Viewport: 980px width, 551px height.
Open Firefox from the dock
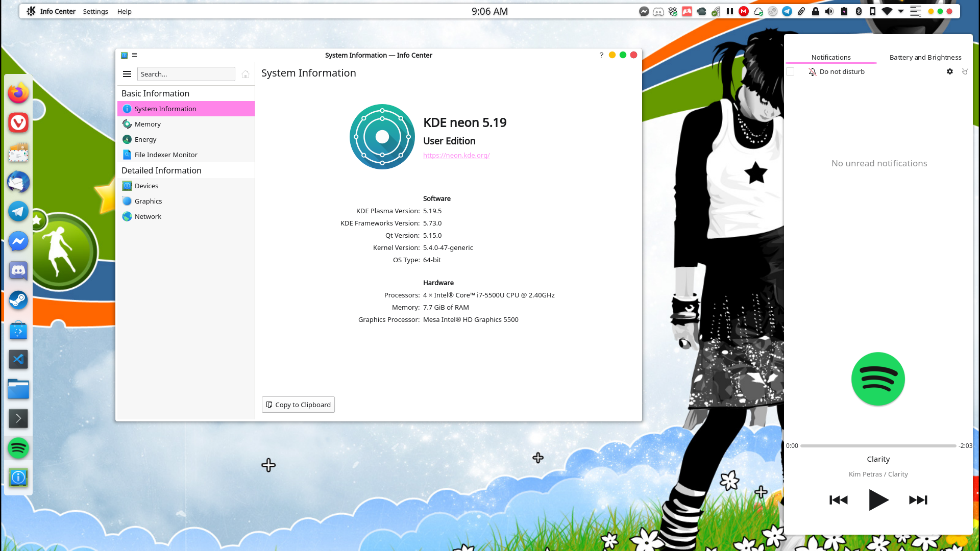click(18, 93)
